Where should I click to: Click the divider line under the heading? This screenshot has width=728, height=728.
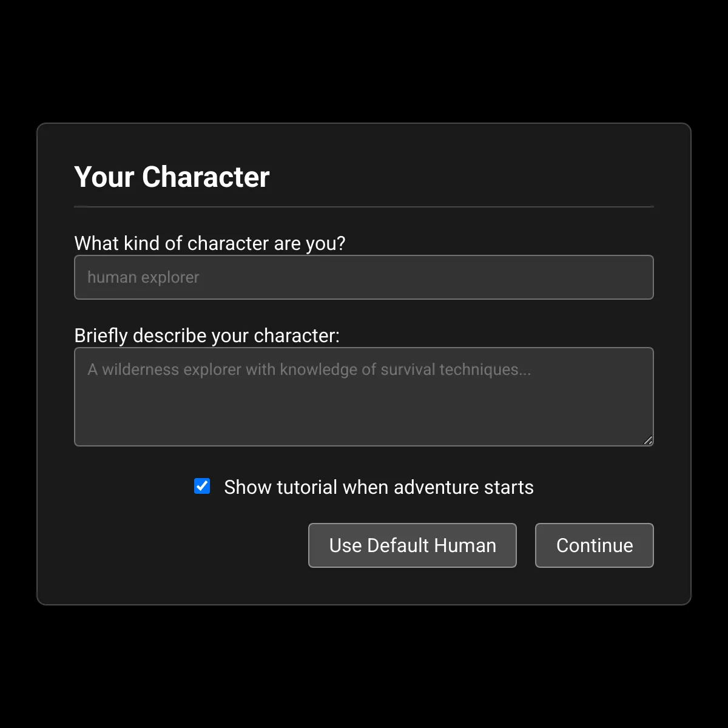(364, 207)
